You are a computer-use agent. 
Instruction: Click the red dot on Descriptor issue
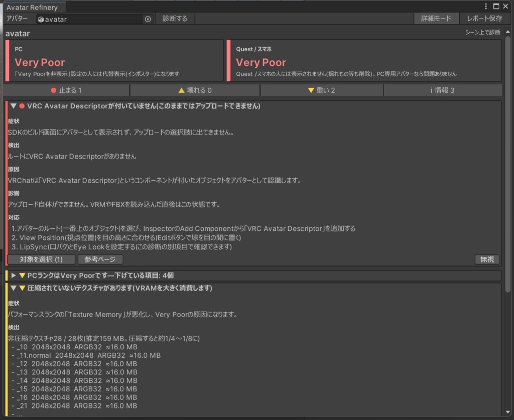(x=22, y=106)
